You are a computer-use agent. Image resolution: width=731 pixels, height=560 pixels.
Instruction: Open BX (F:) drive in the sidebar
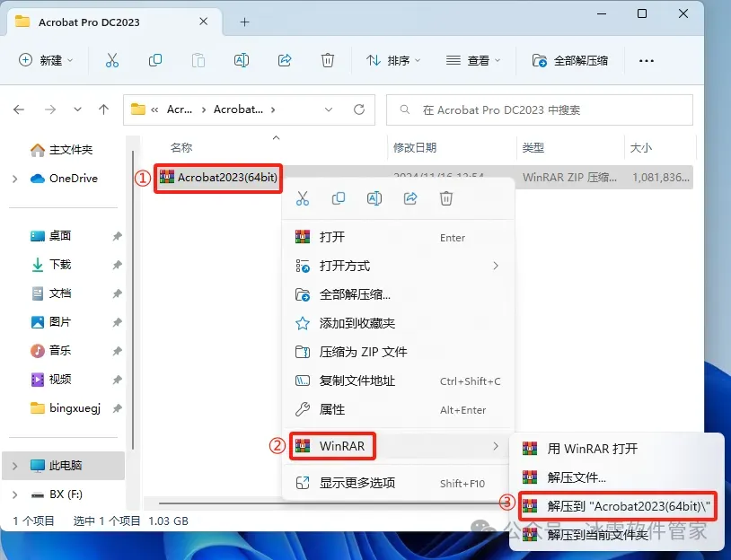coord(57,494)
